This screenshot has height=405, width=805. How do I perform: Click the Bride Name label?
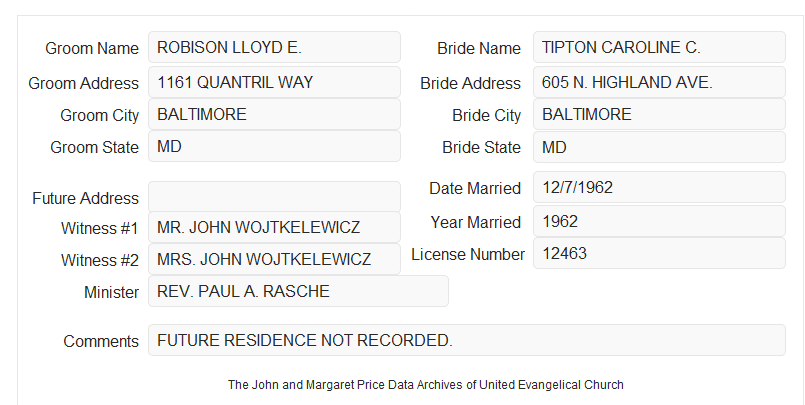(479, 48)
